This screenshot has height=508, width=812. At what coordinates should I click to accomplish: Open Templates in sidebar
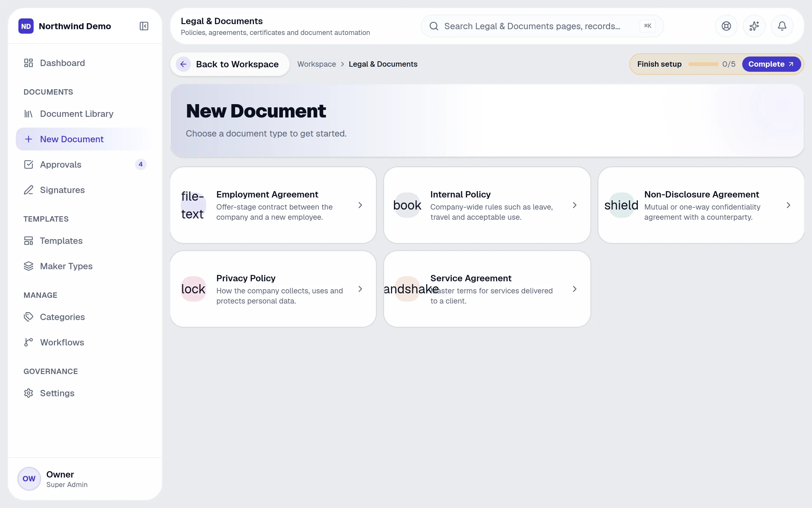pyautogui.click(x=85, y=241)
